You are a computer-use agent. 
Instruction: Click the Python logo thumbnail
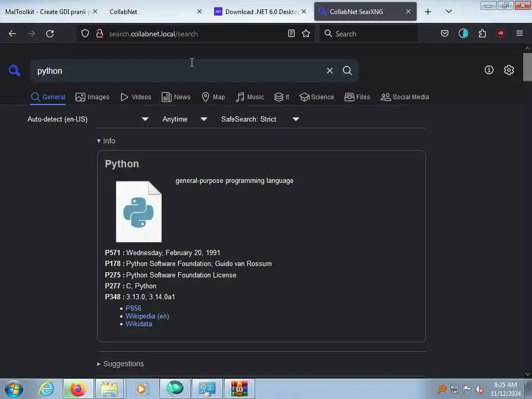coord(139,212)
